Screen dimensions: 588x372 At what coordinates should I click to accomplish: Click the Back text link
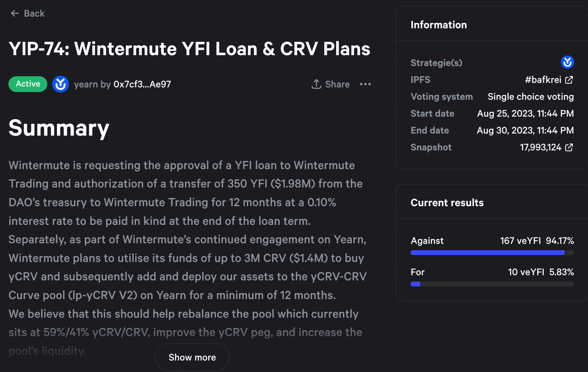coord(34,13)
